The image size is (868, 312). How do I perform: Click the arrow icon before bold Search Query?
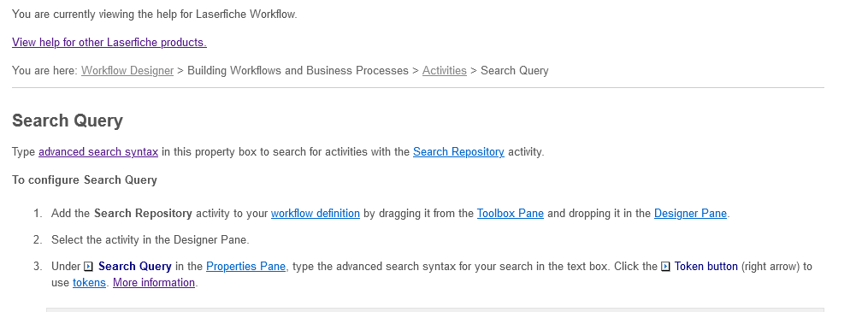point(89,267)
